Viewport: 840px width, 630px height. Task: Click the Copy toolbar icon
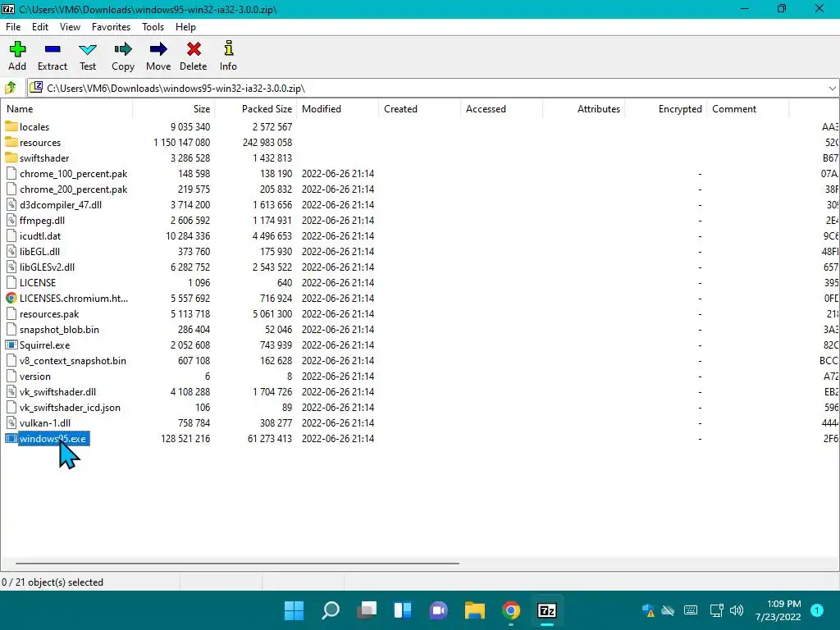123,49
